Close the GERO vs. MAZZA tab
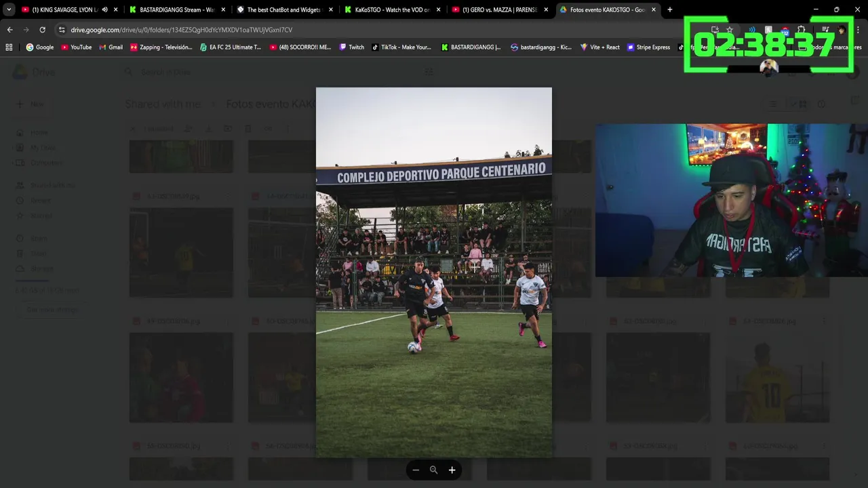This screenshot has height=488, width=868. point(545,9)
